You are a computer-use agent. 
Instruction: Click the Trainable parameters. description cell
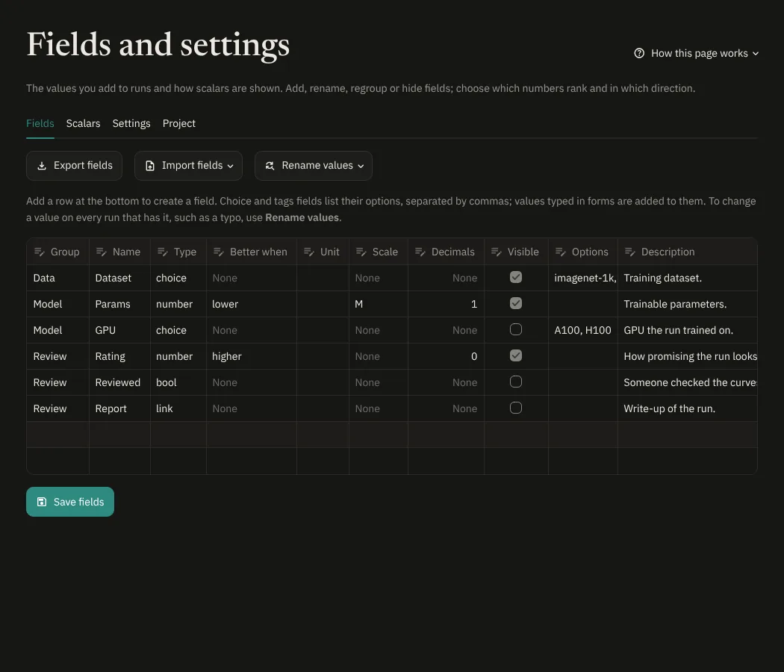tap(688, 304)
